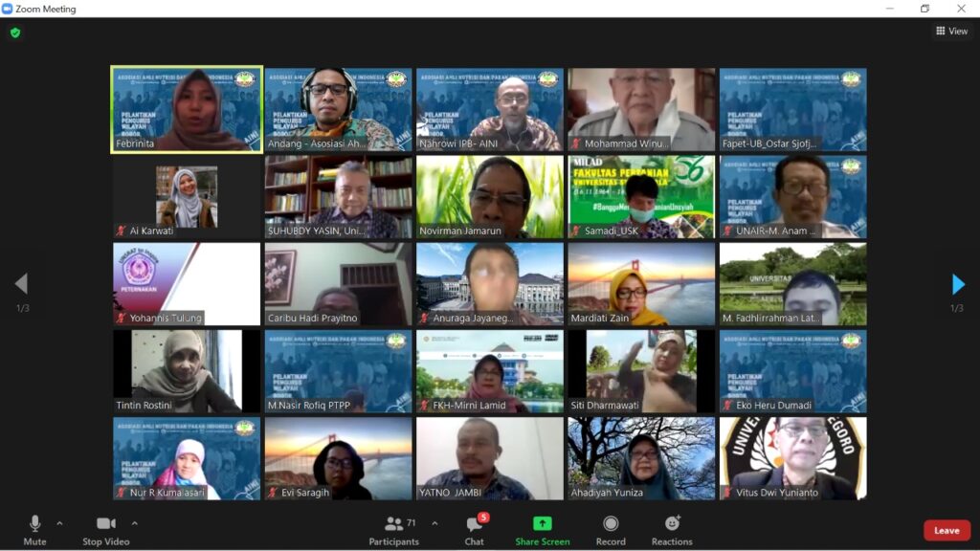The width and height of the screenshot is (980, 551).
Task: Open the Chat panel
Action: (x=475, y=529)
